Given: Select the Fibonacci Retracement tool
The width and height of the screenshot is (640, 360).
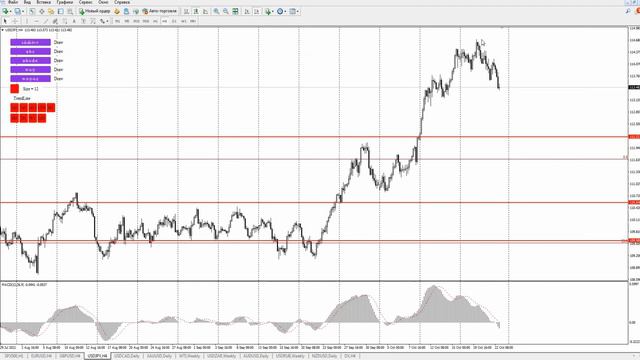Looking at the screenshot, I should 64,21.
